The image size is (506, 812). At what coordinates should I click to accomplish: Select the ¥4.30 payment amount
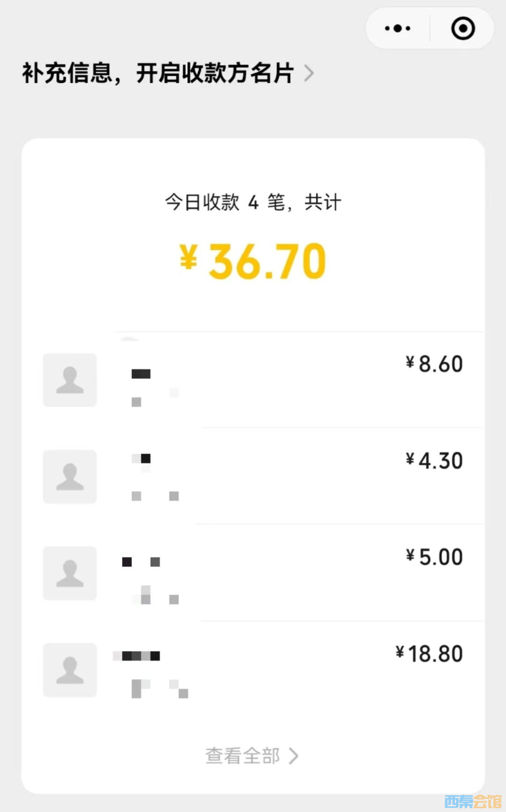point(434,461)
